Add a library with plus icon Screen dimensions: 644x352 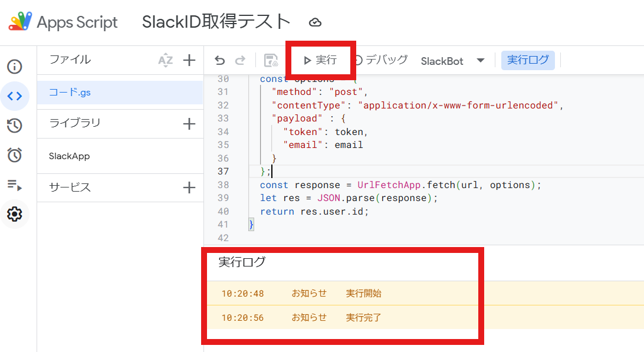tap(189, 124)
